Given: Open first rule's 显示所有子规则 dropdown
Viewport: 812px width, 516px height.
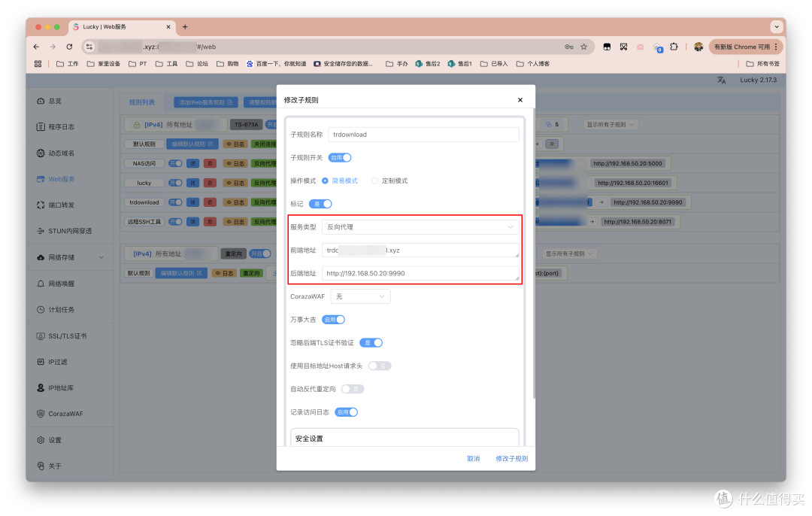Looking at the screenshot, I should pos(610,124).
